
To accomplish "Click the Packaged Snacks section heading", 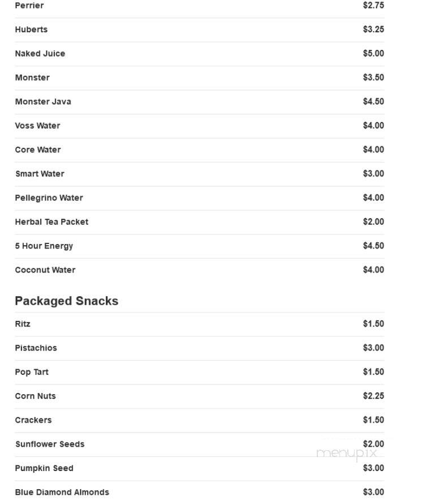I will 67,301.
